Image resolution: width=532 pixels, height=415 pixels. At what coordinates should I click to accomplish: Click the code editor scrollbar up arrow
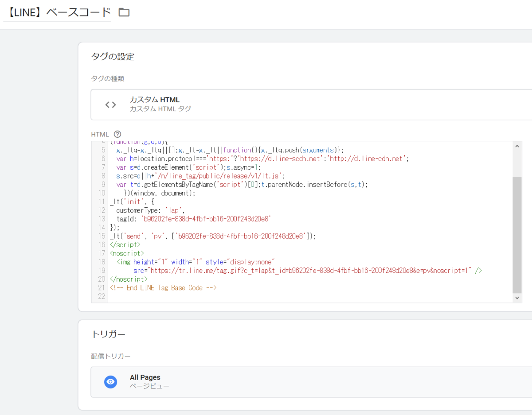click(517, 146)
